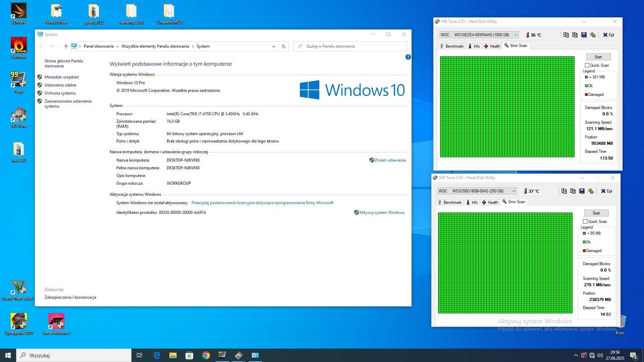Image resolution: width=644 pixels, height=362 pixels.
Task: Show hidden system tray icons
Action: pos(576,355)
